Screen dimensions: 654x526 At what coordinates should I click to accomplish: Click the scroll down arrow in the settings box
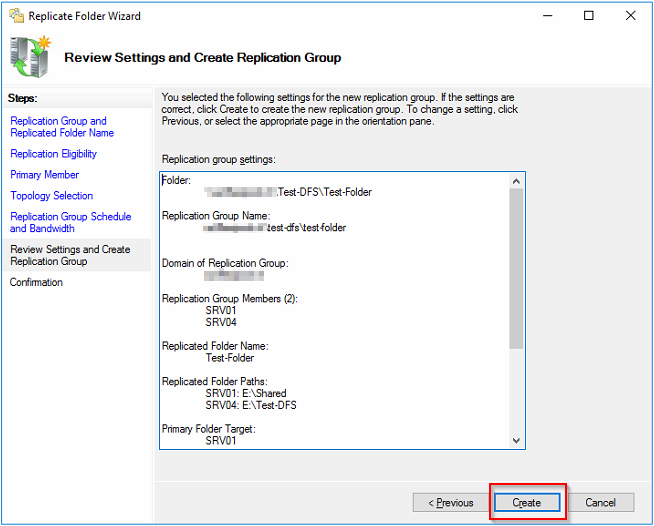pos(516,440)
